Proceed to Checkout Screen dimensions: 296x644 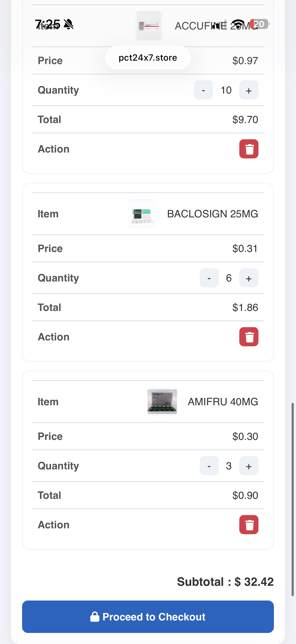pos(148,617)
